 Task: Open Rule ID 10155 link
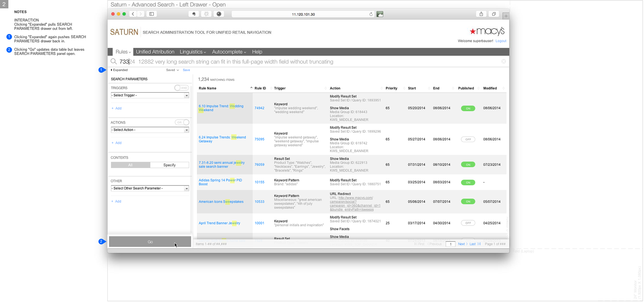259,182
